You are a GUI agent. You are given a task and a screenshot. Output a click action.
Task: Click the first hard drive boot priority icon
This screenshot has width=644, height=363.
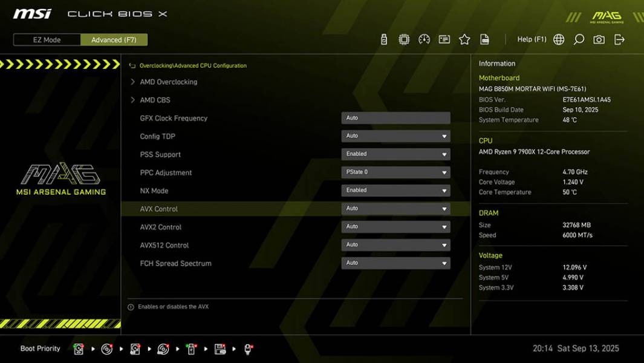(x=79, y=348)
